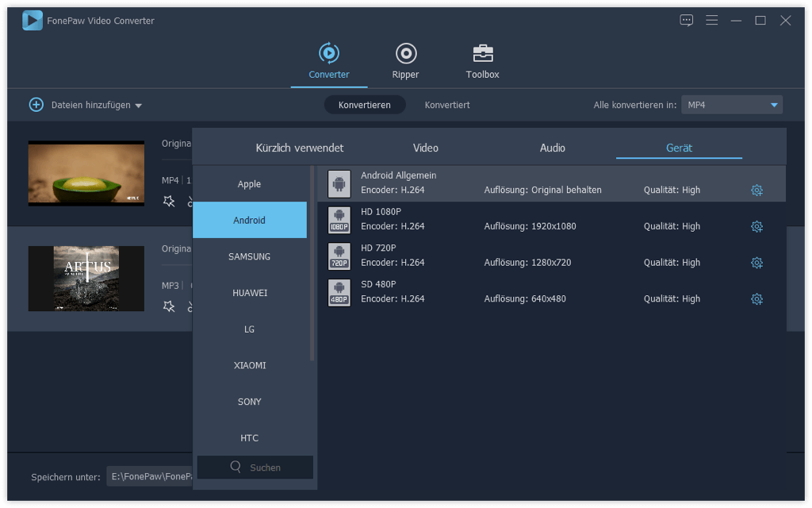Click the device list scrollbar
812x508 pixels.
312,264
